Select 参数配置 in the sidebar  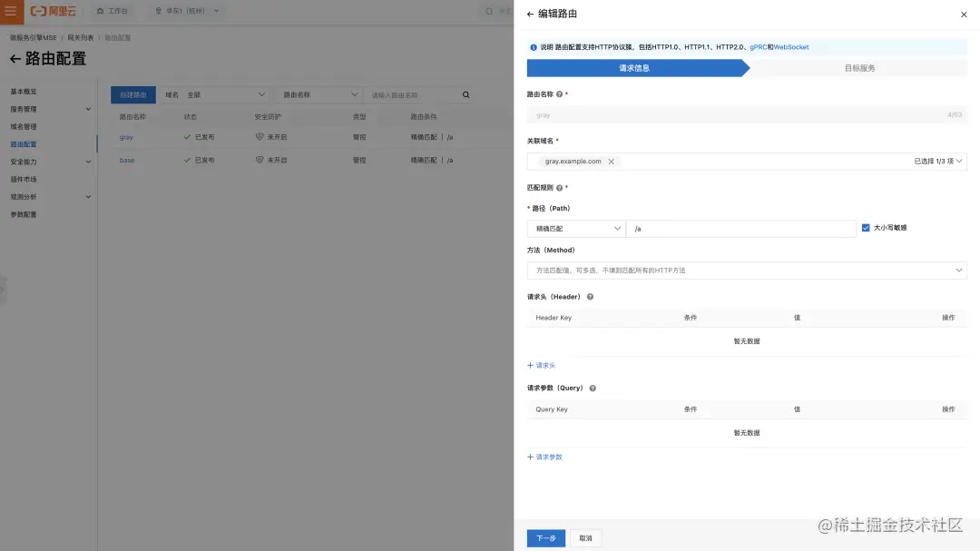24,214
